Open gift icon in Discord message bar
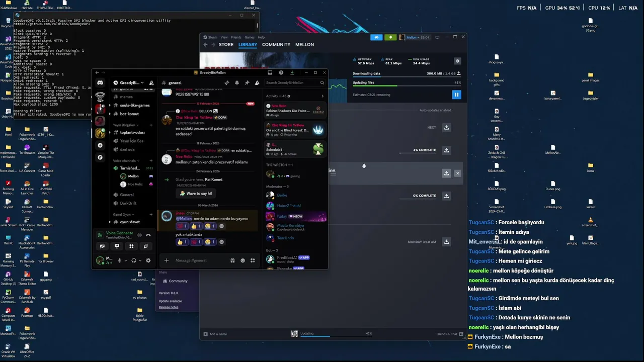 coord(232,260)
